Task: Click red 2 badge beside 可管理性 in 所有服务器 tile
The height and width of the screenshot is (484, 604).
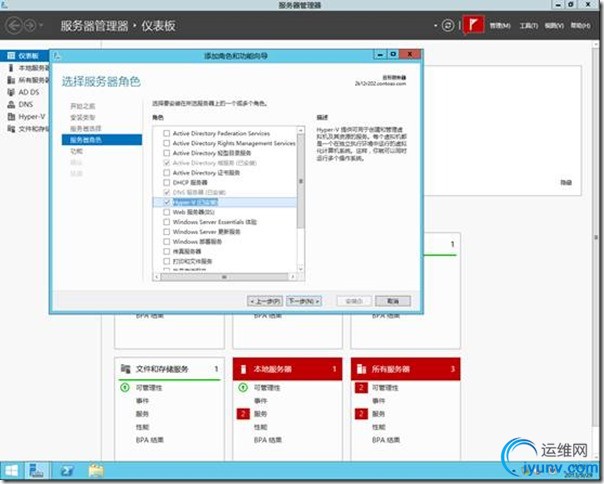Action: pyautogui.click(x=361, y=388)
